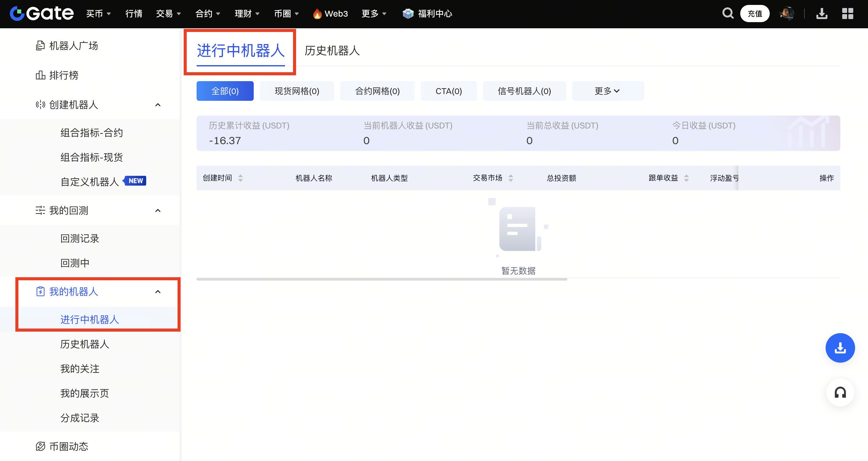Collapse the 创建机器人 sidebar section
This screenshot has width=868, height=461.
[157, 105]
